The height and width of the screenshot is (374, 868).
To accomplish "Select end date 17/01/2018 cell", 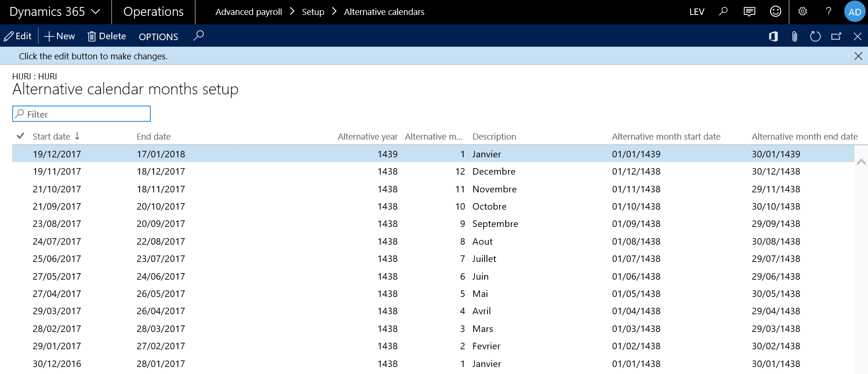I will (x=161, y=154).
